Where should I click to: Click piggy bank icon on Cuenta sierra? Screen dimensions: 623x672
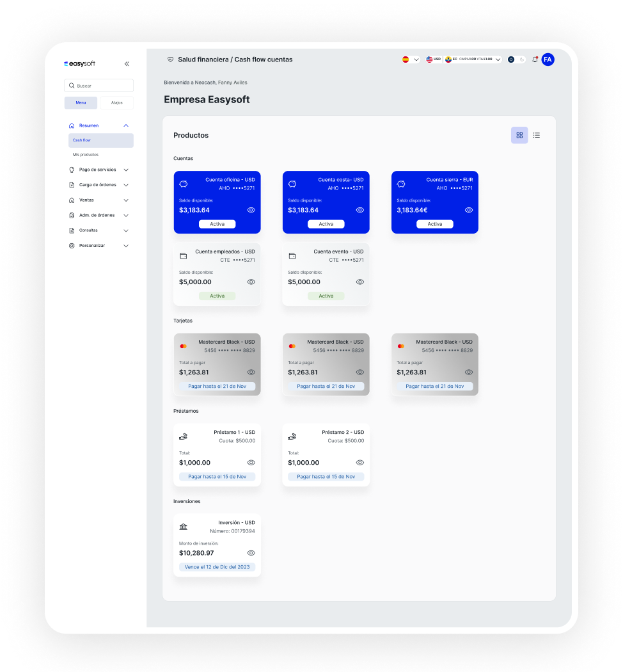click(401, 184)
